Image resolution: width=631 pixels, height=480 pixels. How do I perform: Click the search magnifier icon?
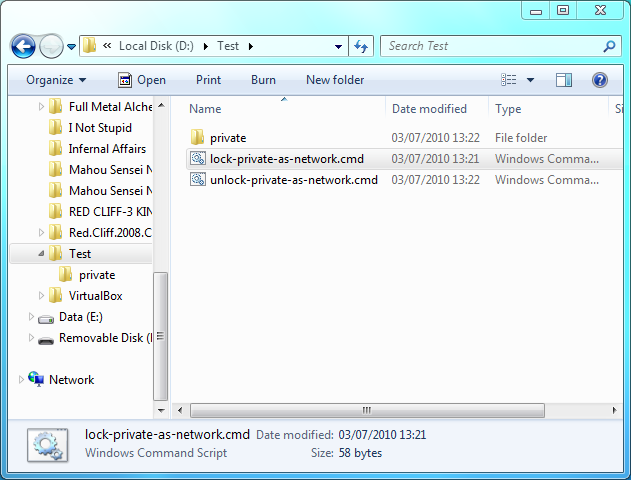coord(610,46)
